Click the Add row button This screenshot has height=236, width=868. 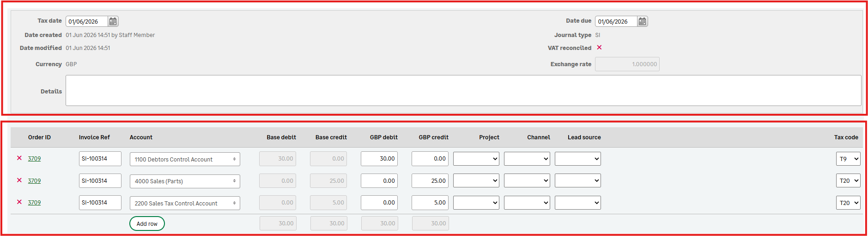pos(147,224)
